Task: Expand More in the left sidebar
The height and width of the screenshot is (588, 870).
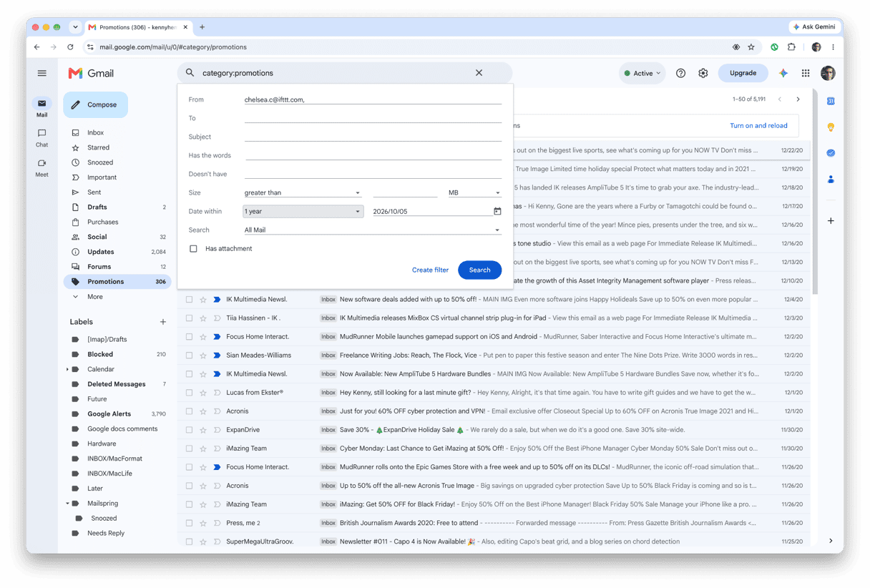Action: (x=94, y=296)
